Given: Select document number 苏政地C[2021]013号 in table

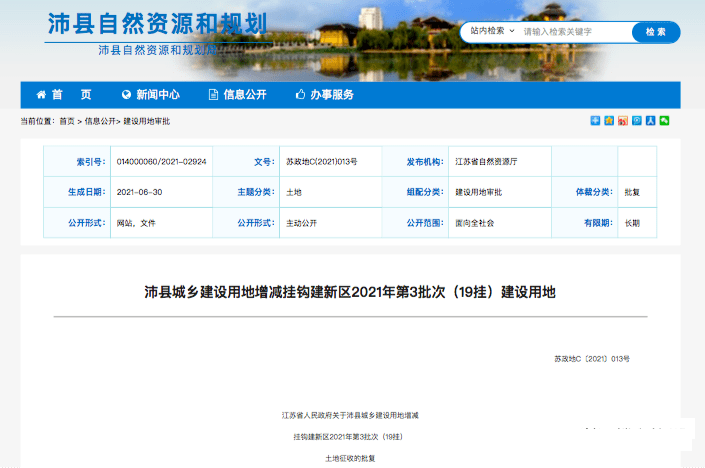Looking at the screenshot, I should pyautogui.click(x=322, y=161).
